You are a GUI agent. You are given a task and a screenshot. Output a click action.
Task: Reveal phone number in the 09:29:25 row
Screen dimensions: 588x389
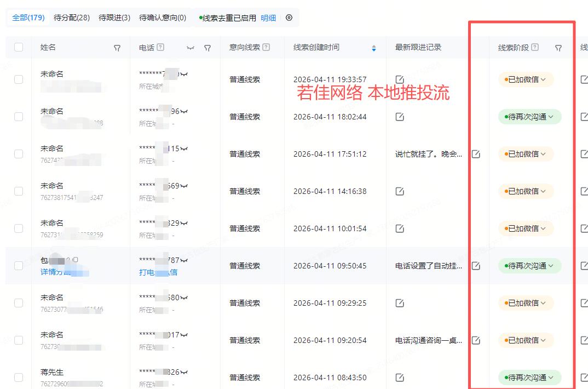[x=184, y=298]
